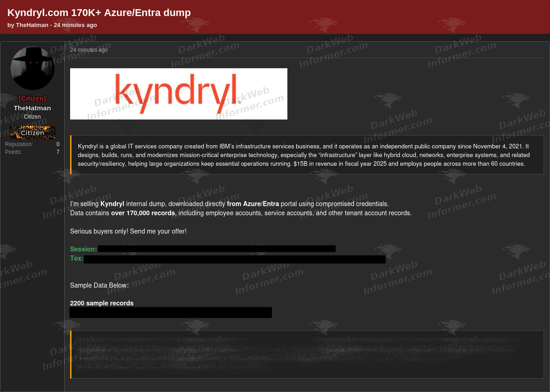Click the green 'Session:' label
The image size is (550, 392).
83,249
